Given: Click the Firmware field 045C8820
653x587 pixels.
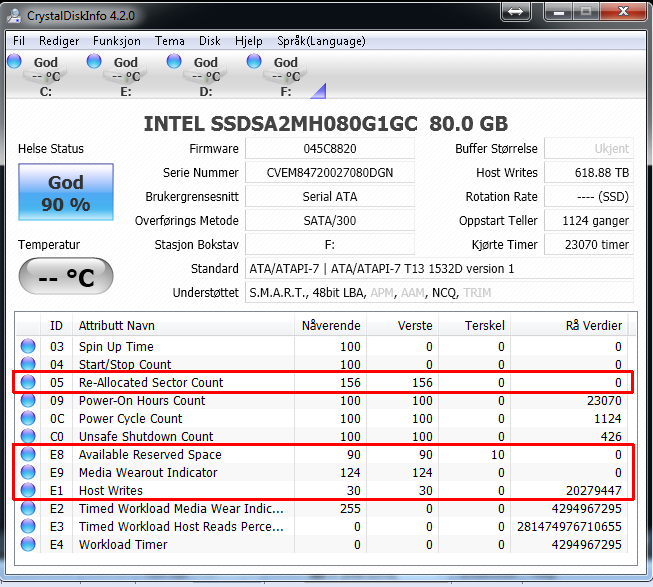Looking at the screenshot, I should pyautogui.click(x=330, y=149).
